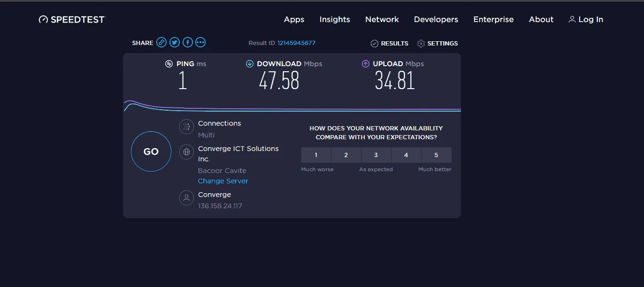This screenshot has width=644, height=287.
Task: Share result on Twitter
Action: [x=175, y=42]
